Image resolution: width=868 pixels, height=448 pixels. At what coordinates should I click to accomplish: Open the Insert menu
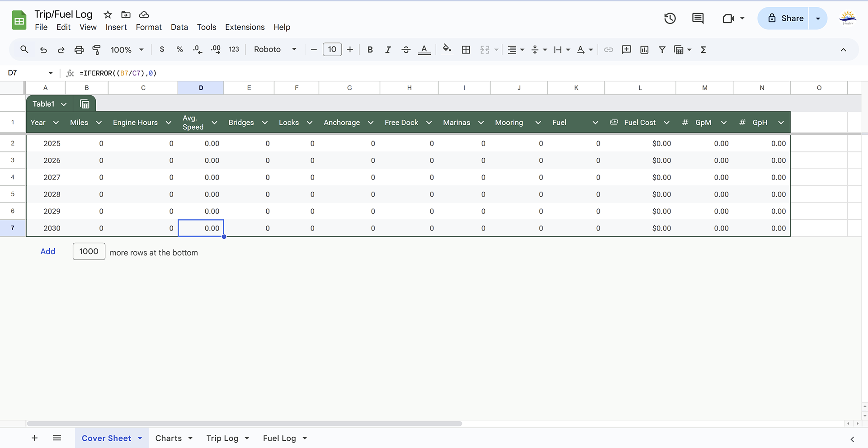click(x=116, y=27)
